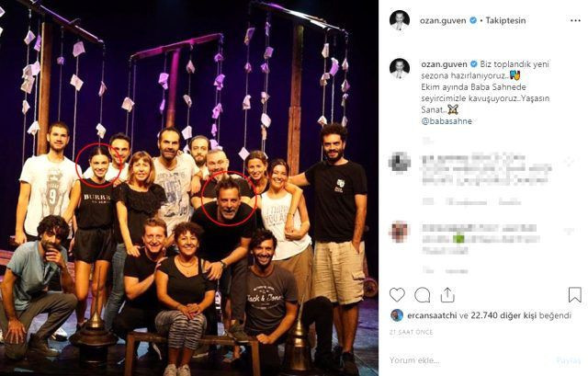Open the @babasahne mention link
Viewport: 588px width, 376px height.
tap(447, 121)
